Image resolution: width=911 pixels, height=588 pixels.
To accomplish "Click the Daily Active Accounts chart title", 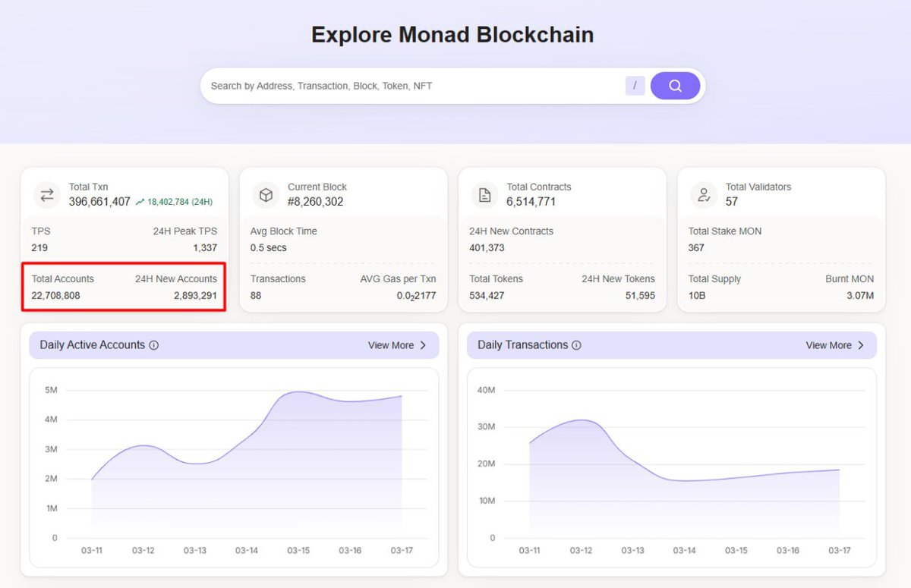I will coord(92,345).
